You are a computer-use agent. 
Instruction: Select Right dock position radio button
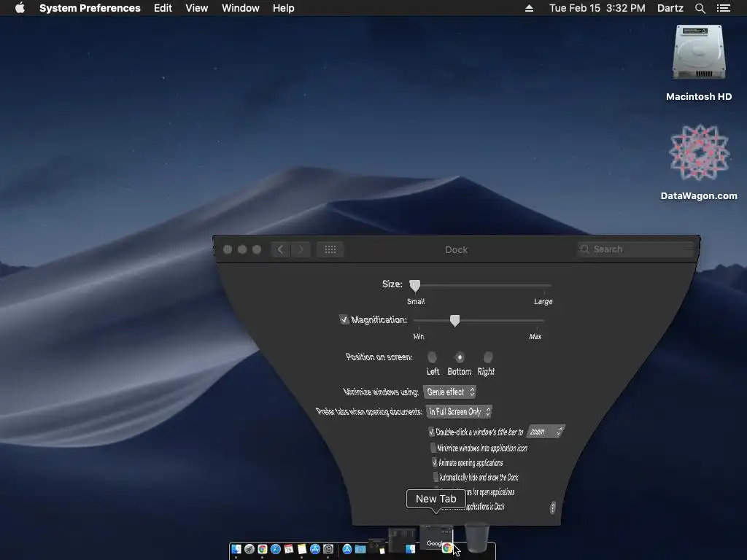(x=488, y=357)
